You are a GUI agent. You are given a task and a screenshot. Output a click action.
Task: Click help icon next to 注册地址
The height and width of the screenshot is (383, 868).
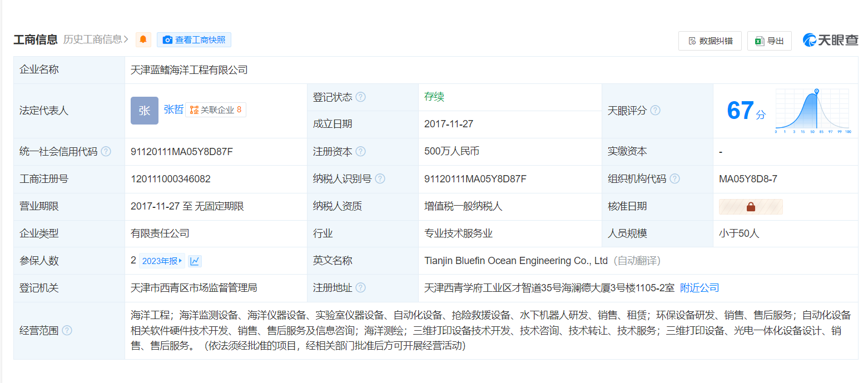point(361,288)
